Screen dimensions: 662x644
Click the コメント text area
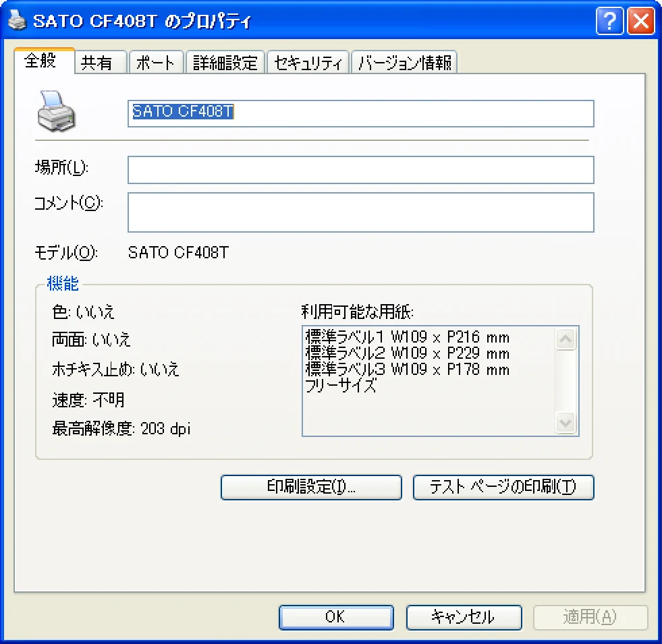pyautogui.click(x=360, y=212)
